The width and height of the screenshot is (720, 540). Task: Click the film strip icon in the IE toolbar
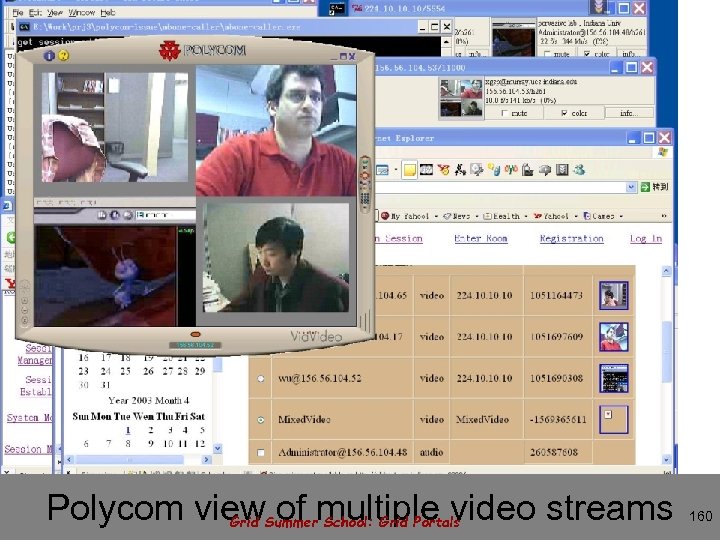pos(427,170)
